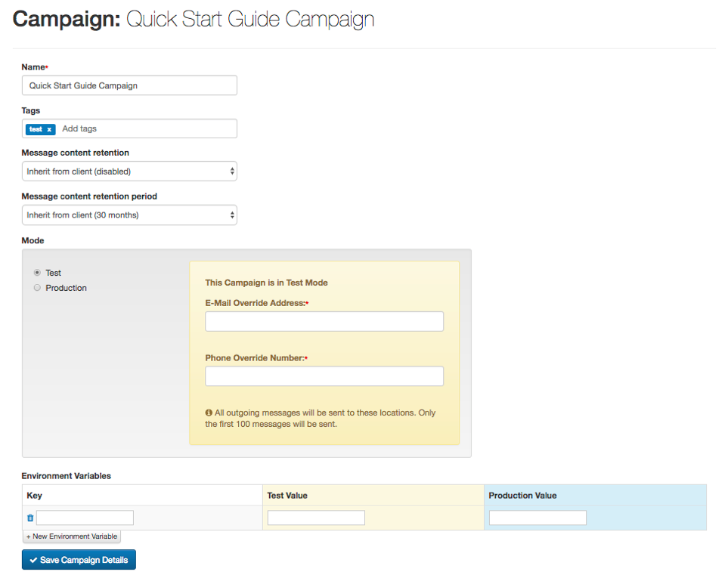Click the trash icon beside the Key field
728x578 pixels.
tap(30, 518)
